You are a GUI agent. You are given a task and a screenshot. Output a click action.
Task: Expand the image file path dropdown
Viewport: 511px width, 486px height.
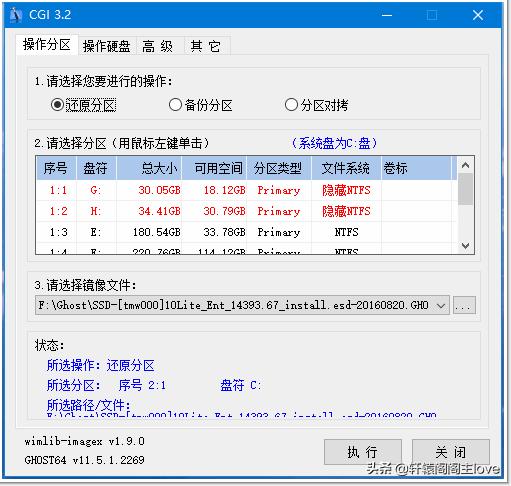point(441,305)
